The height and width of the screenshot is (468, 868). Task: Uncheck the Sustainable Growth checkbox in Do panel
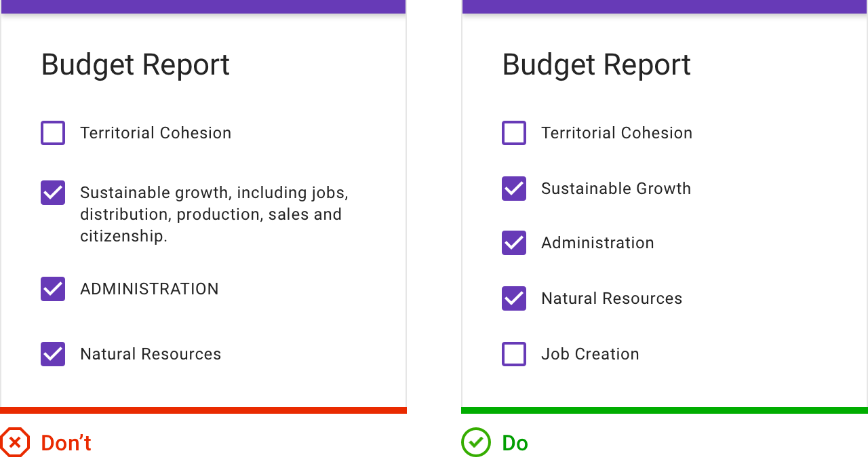pos(514,189)
